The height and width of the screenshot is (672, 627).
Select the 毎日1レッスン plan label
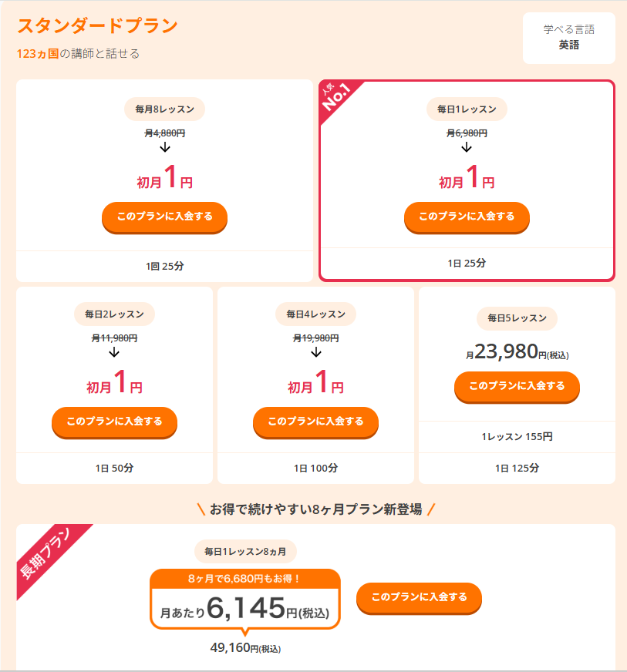(x=467, y=109)
